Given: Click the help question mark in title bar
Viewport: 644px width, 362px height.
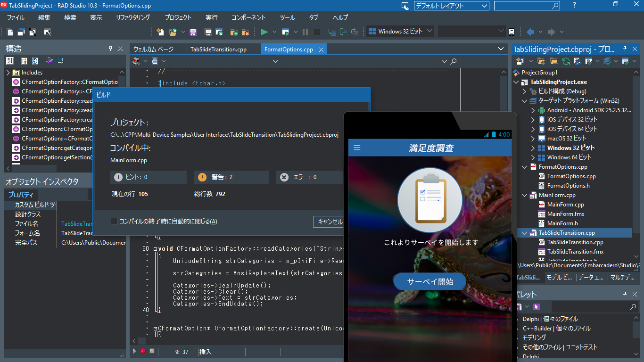Looking at the screenshot, I should [x=574, y=5].
